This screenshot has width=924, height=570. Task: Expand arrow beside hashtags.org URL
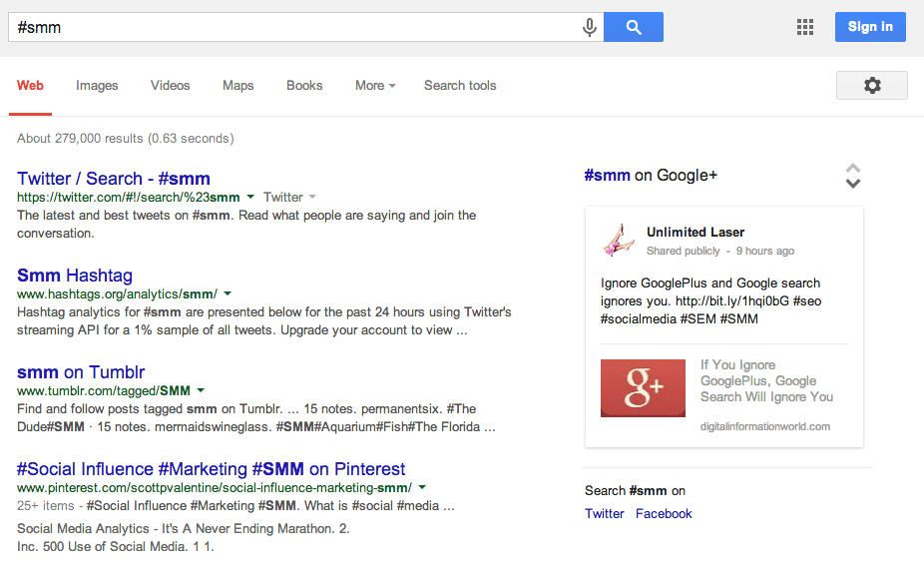point(229,293)
